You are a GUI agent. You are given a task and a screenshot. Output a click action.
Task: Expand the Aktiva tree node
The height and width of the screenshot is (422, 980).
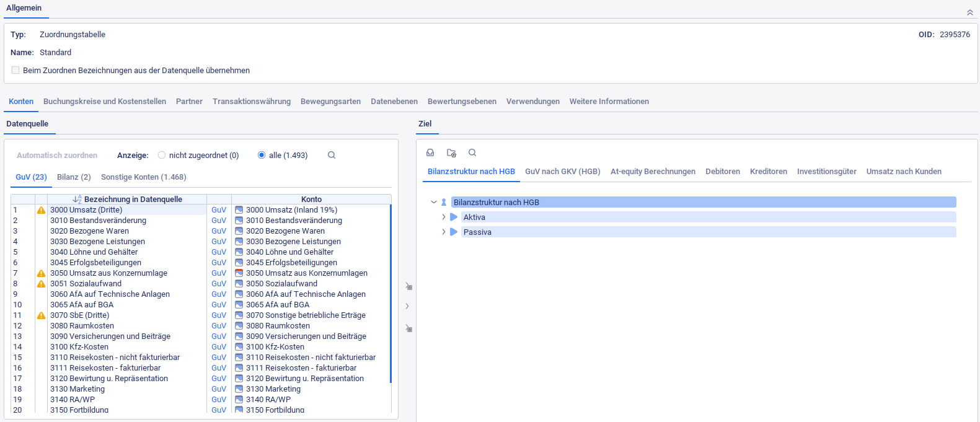click(444, 217)
